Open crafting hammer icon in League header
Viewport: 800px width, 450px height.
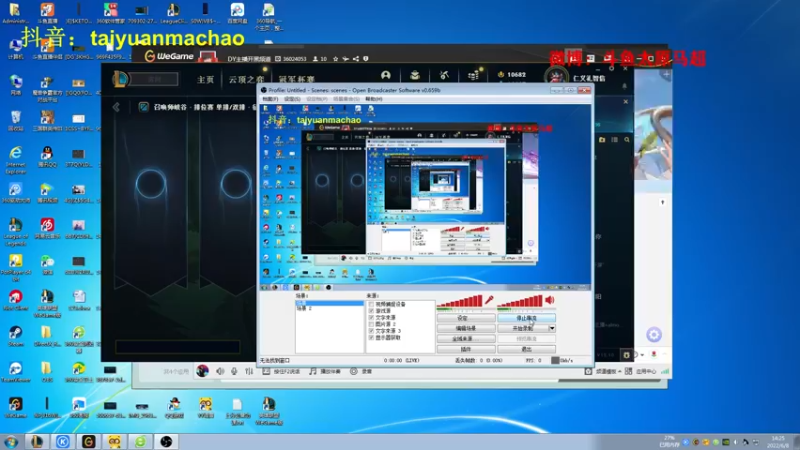pos(444,75)
